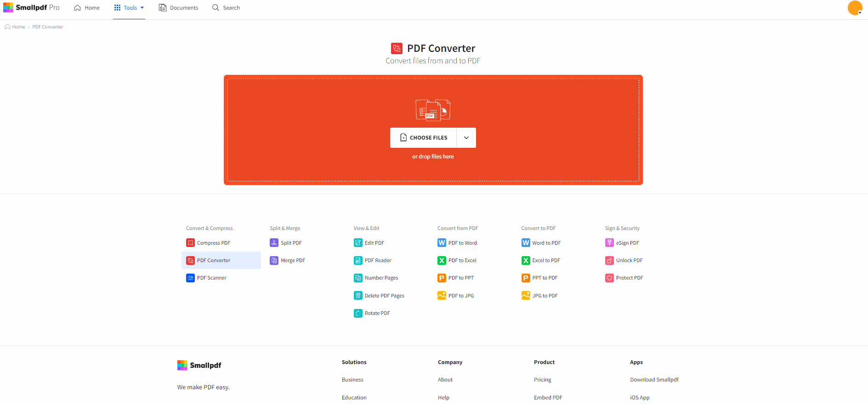Click the Compress PDF icon
868x404 pixels.
pyautogui.click(x=190, y=243)
